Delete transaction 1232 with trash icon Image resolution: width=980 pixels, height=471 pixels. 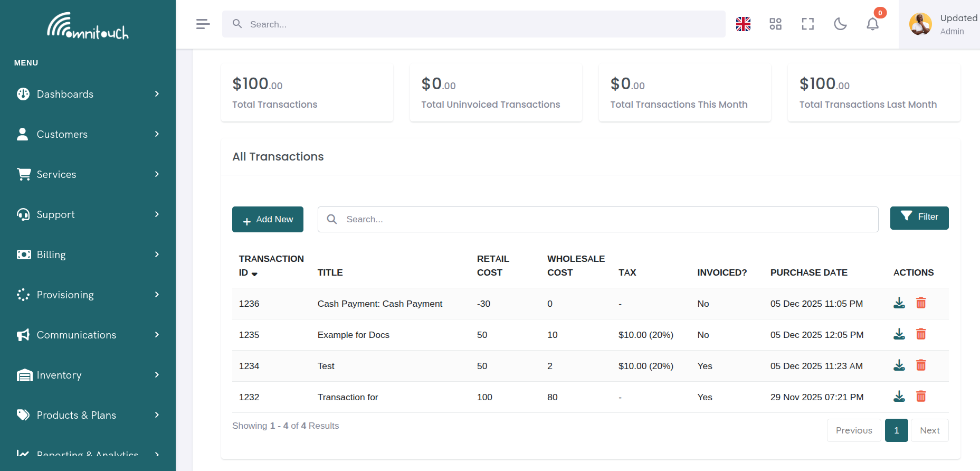coord(920,397)
